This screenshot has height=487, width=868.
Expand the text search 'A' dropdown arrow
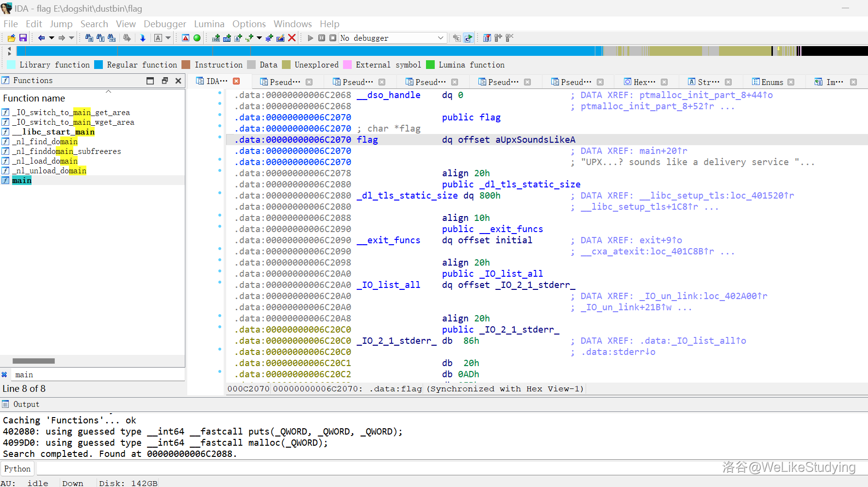click(x=168, y=38)
